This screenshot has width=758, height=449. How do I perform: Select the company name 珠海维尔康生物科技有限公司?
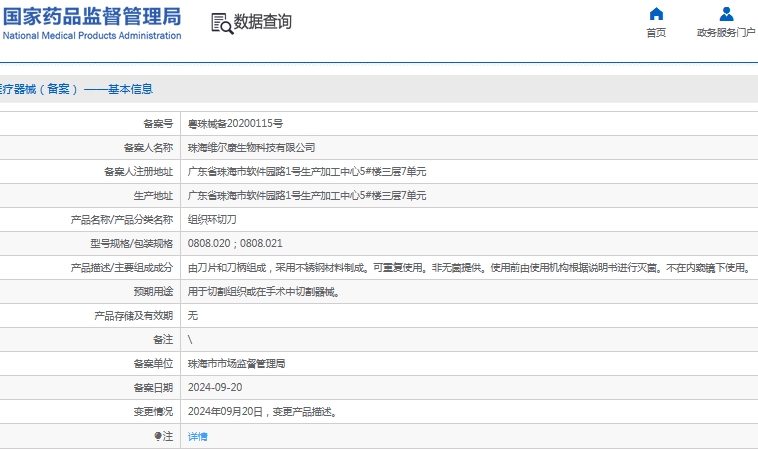[251, 148]
